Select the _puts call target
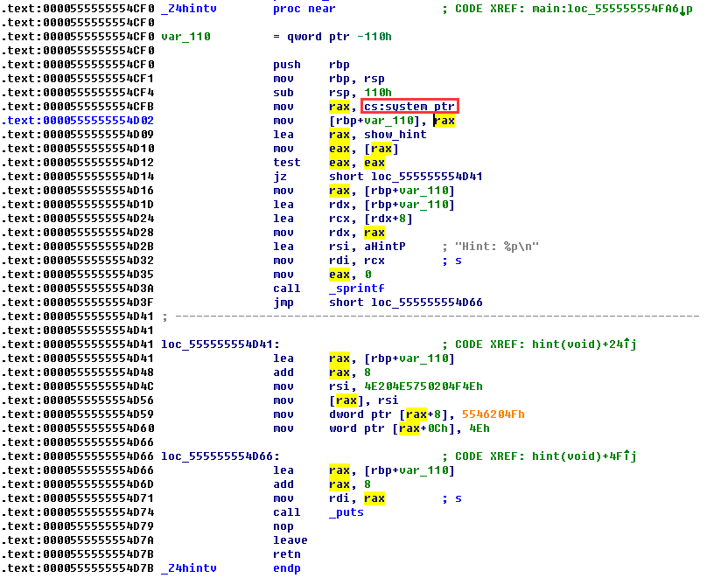This screenshot has height=578, width=728. coord(346,512)
